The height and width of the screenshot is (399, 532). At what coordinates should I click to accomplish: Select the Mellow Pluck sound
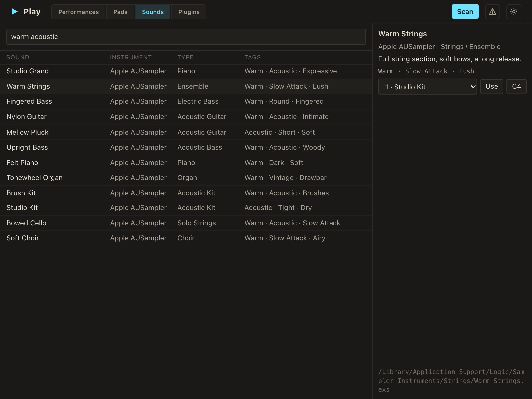coord(186,132)
